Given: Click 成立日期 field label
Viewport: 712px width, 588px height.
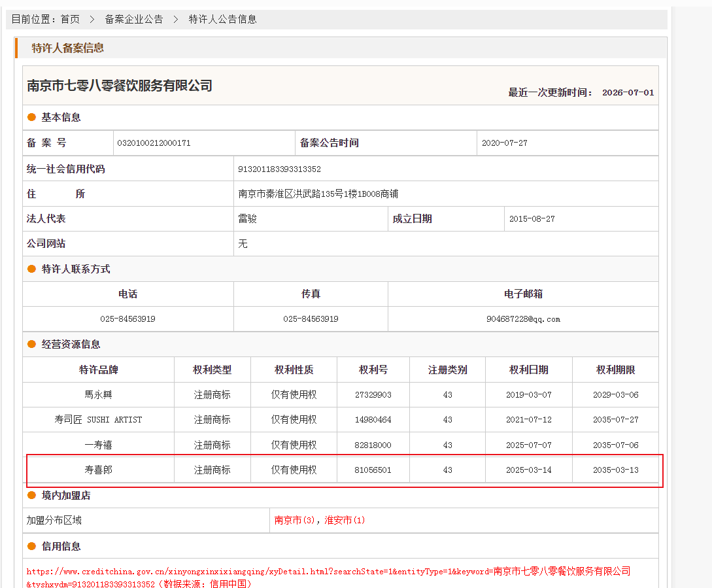Looking at the screenshot, I should pos(413,219).
